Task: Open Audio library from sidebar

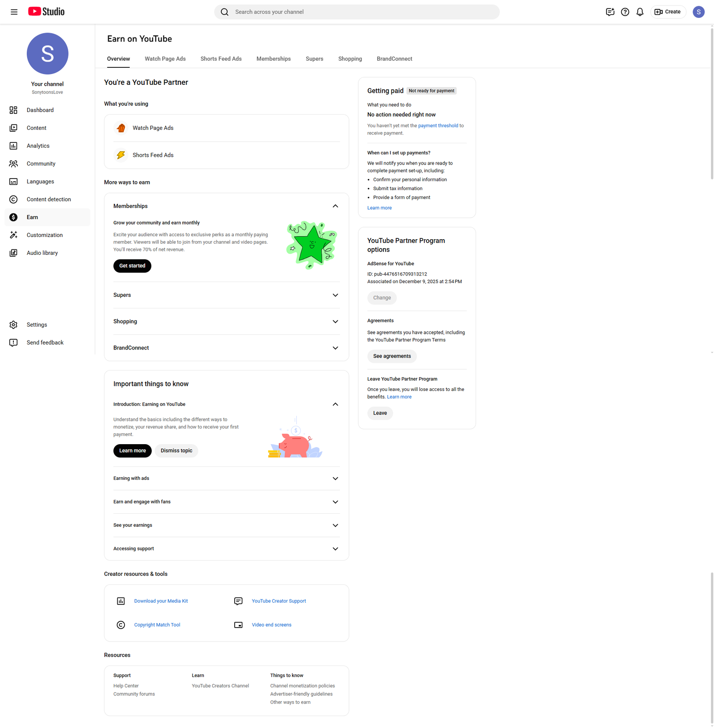Action: [42, 253]
